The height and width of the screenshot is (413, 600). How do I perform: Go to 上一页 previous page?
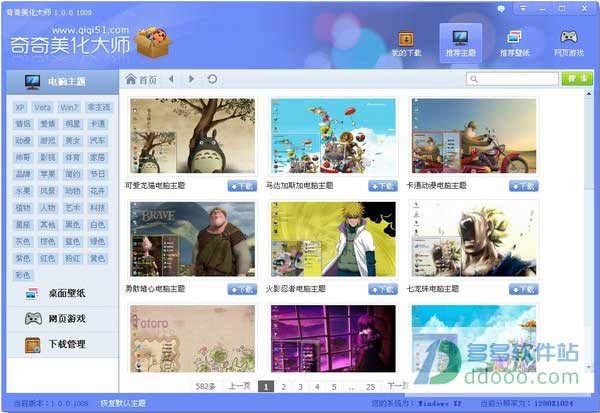[x=240, y=386]
